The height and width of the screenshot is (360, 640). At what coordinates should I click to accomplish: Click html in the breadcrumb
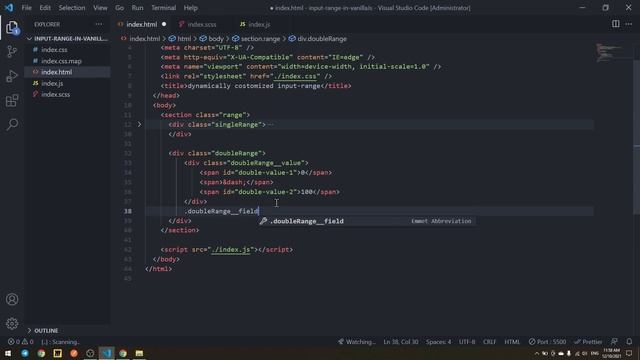(x=184, y=39)
